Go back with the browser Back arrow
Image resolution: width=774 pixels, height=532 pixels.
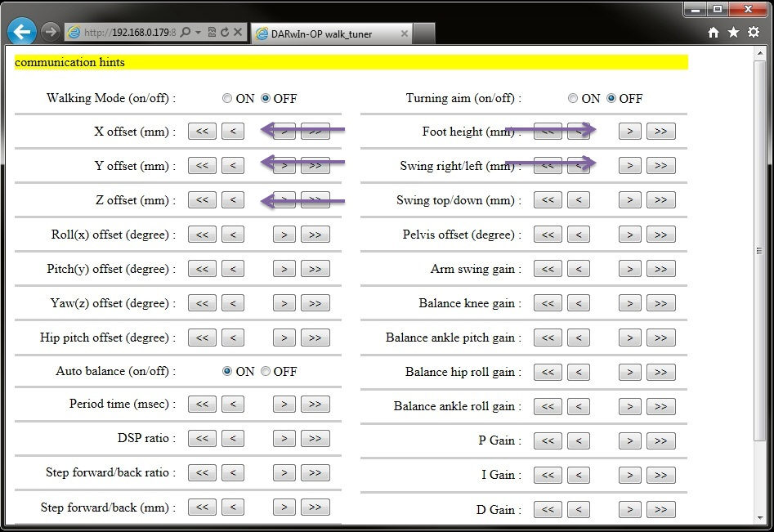tap(22, 32)
